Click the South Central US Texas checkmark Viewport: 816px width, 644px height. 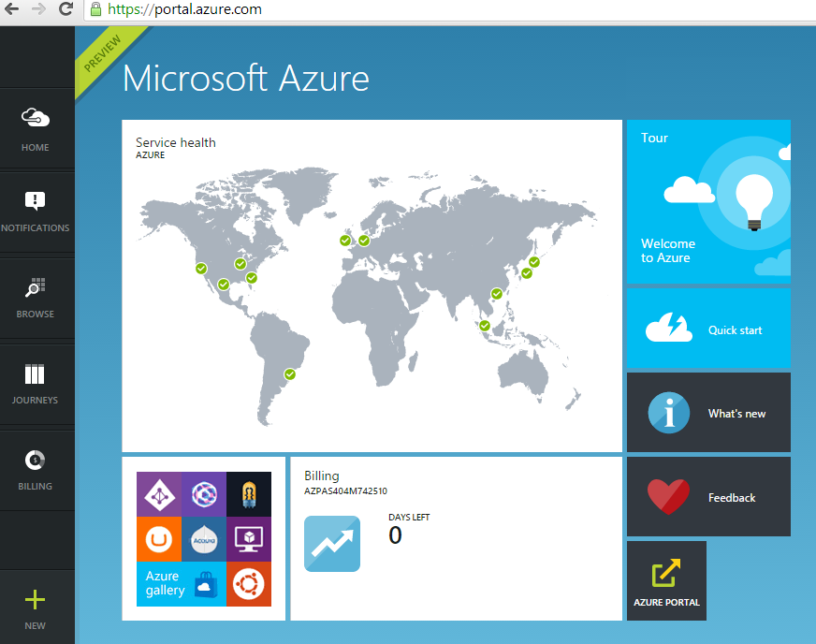(224, 285)
